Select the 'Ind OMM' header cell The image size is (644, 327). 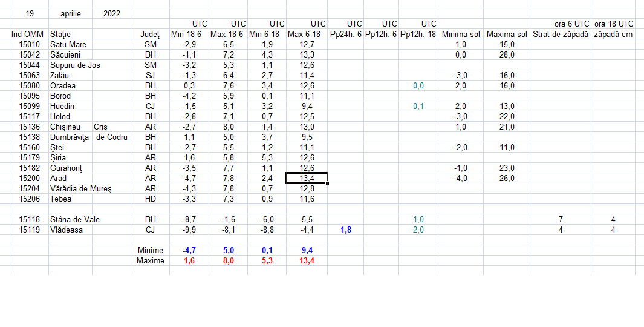[29, 34]
